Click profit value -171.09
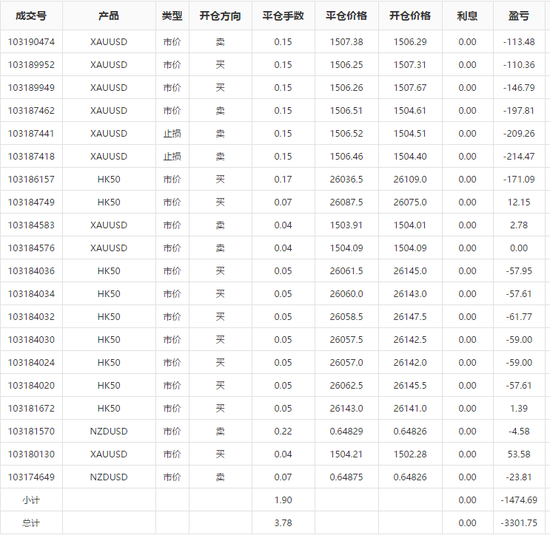 coord(519,179)
